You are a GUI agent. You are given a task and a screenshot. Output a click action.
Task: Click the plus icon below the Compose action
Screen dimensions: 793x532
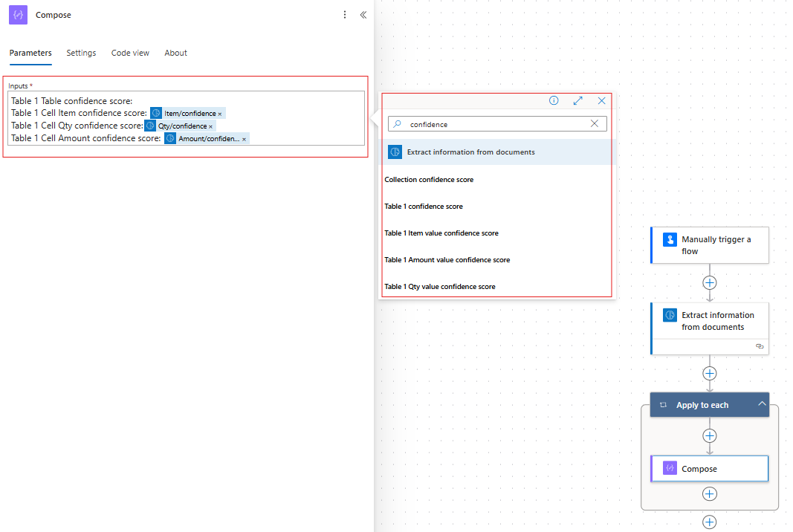click(709, 493)
